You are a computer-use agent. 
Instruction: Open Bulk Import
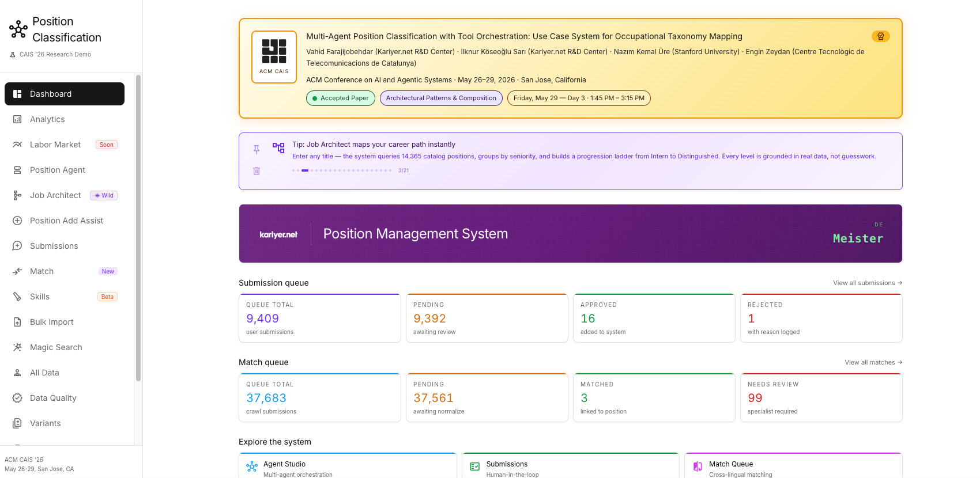tap(65, 322)
